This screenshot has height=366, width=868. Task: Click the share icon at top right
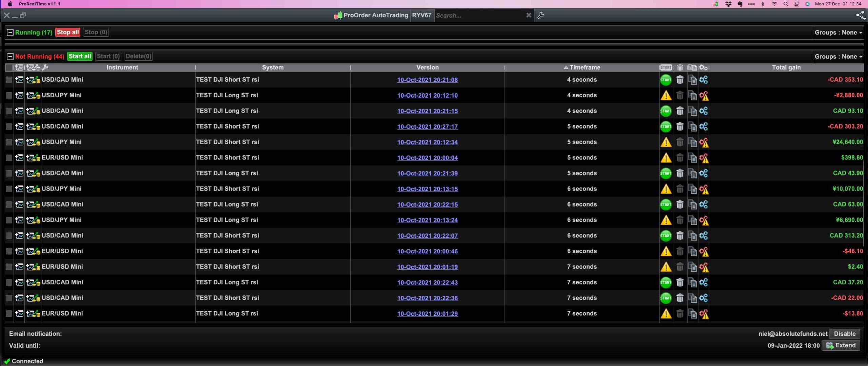coord(860,15)
